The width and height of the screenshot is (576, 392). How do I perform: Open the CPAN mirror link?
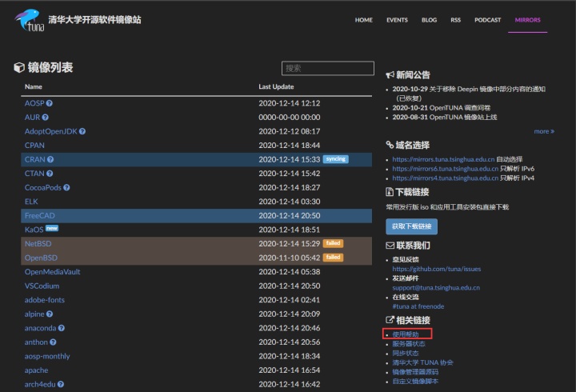(x=34, y=146)
